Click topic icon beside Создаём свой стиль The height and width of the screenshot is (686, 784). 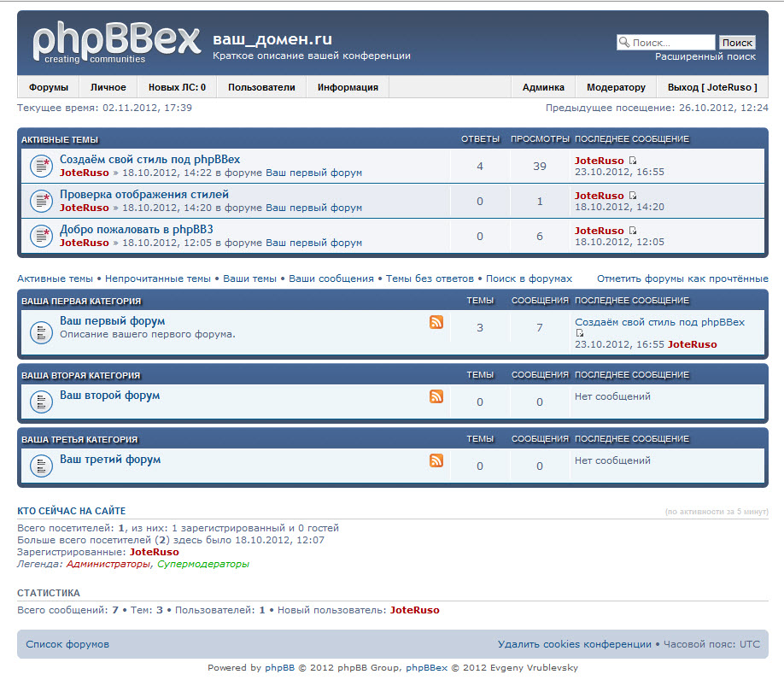coord(41,166)
